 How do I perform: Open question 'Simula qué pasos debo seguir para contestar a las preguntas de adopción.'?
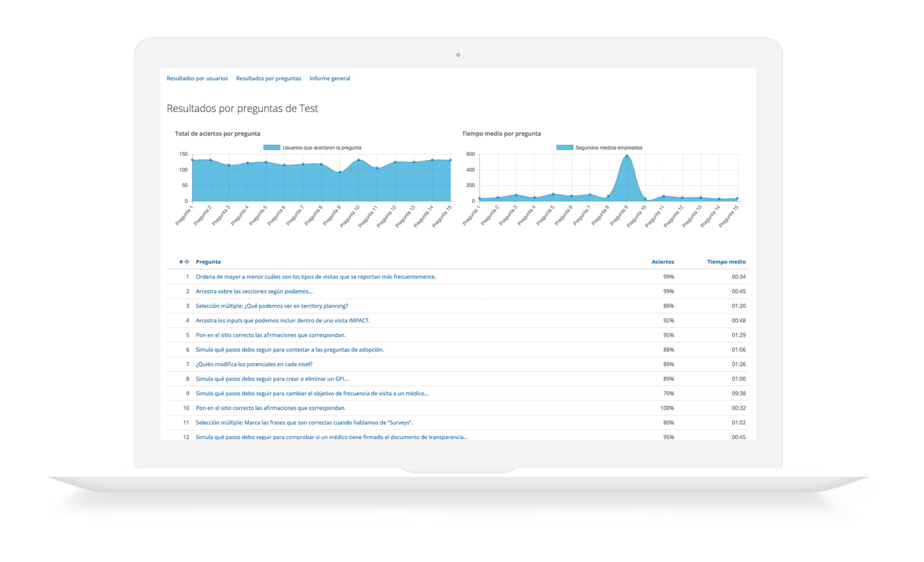[x=290, y=350]
